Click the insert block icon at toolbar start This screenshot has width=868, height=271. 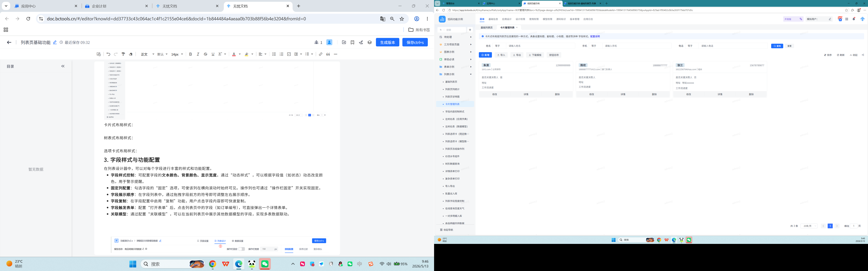tap(99, 54)
